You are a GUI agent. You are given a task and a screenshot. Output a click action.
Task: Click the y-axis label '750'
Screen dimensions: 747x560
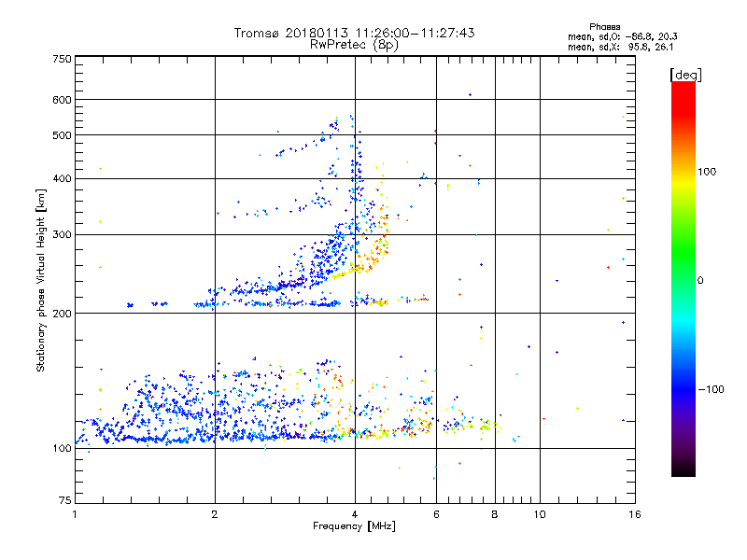[63, 59]
